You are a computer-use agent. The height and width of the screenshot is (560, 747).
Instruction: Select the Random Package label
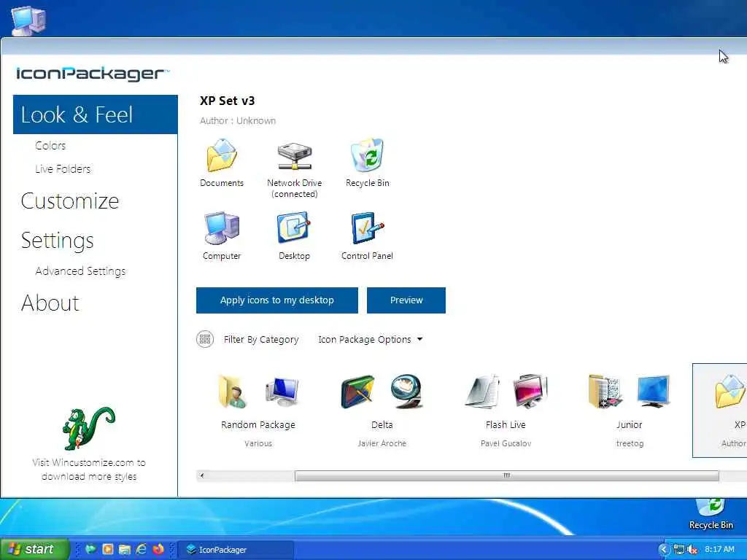(258, 425)
